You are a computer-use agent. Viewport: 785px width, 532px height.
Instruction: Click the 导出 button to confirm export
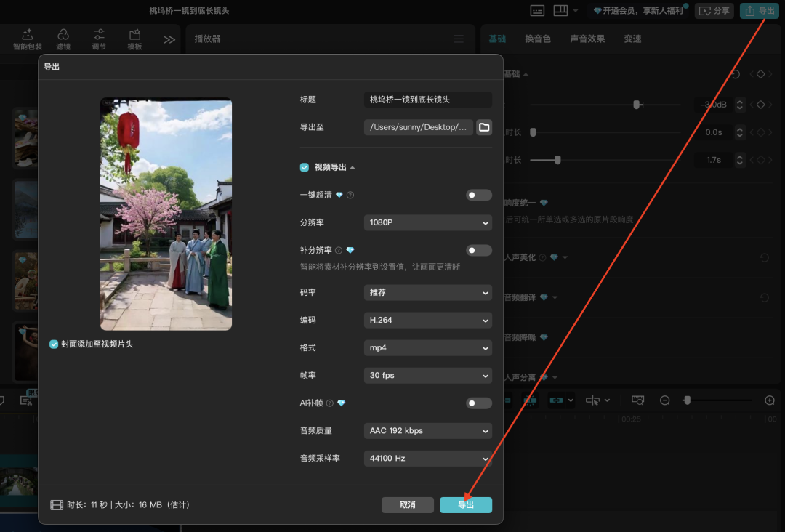click(x=465, y=504)
